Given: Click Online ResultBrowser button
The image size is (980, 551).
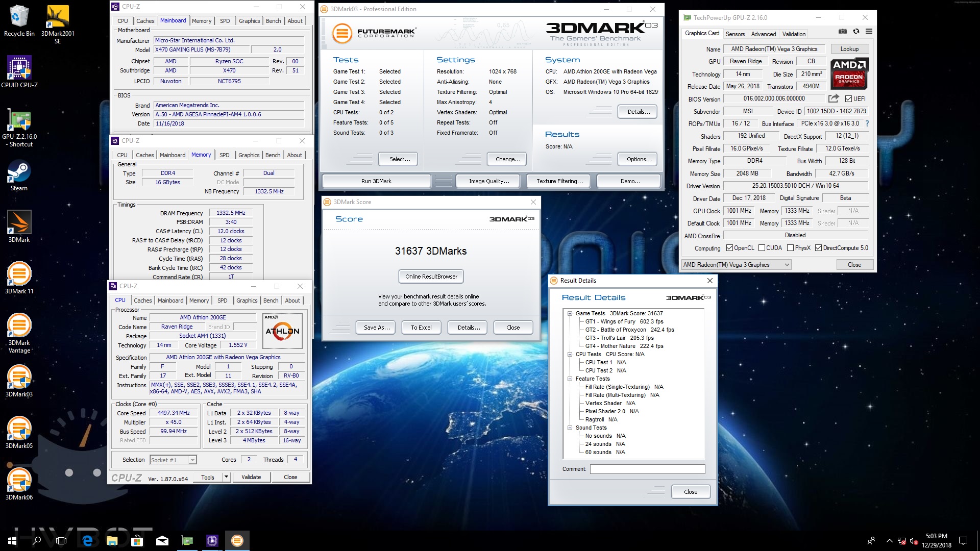Looking at the screenshot, I should [431, 277].
